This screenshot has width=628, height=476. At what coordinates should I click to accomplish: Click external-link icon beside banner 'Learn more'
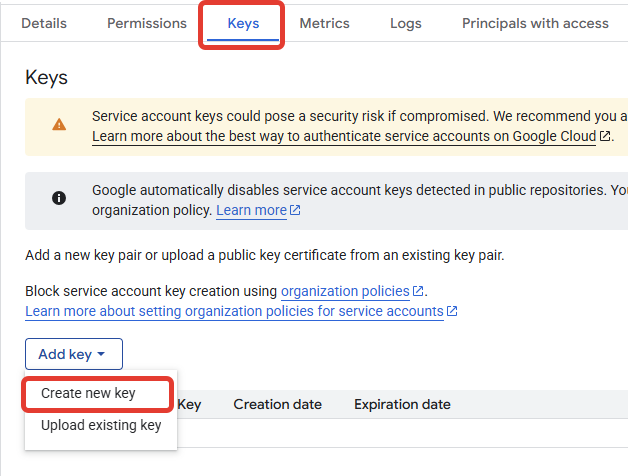(295, 211)
